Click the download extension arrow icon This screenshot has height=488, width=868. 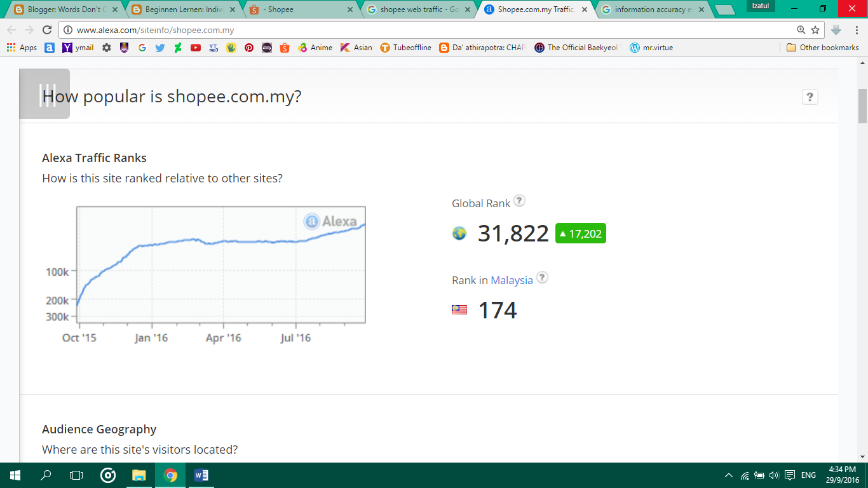point(836,30)
